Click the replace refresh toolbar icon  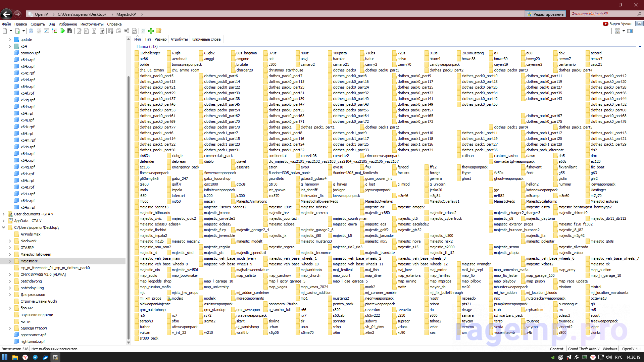134,31
